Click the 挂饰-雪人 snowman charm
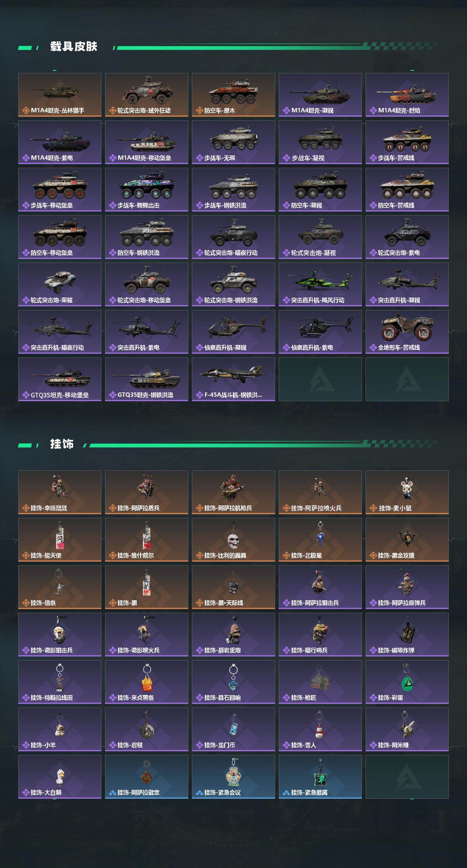The width and height of the screenshot is (467, 868). click(x=320, y=729)
